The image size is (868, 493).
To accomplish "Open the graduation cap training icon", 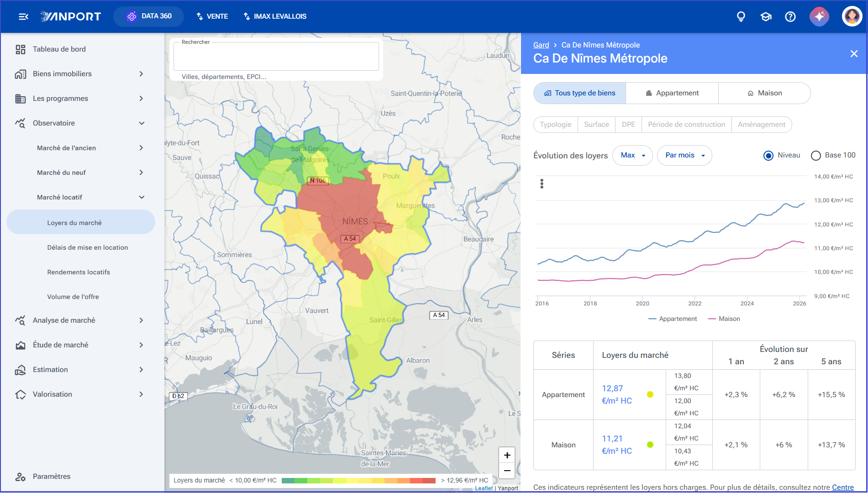I will point(766,16).
